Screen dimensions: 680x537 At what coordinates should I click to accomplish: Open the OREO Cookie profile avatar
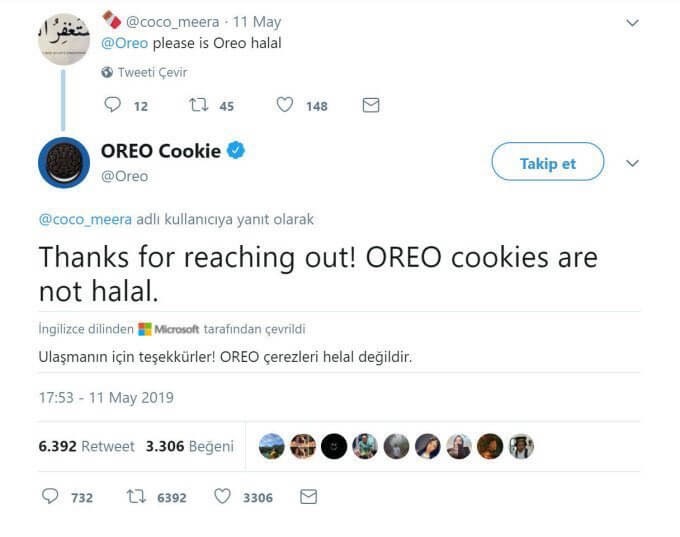tap(64, 162)
